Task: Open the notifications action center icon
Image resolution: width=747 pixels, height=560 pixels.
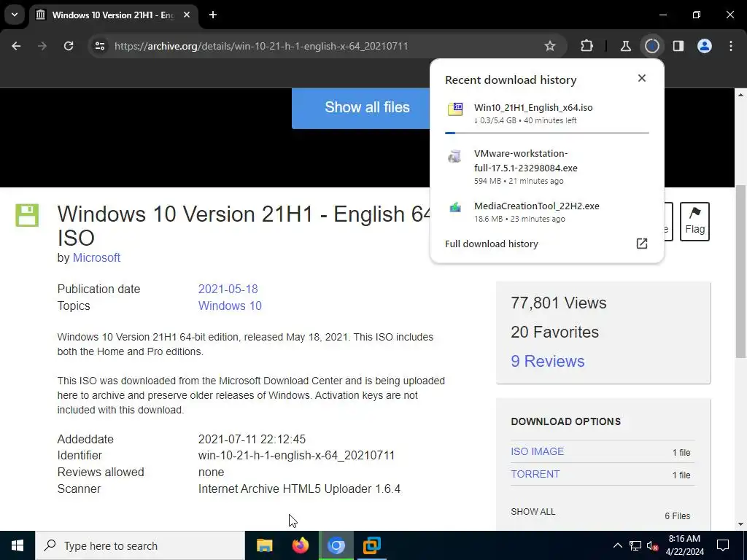Action: pyautogui.click(x=723, y=545)
